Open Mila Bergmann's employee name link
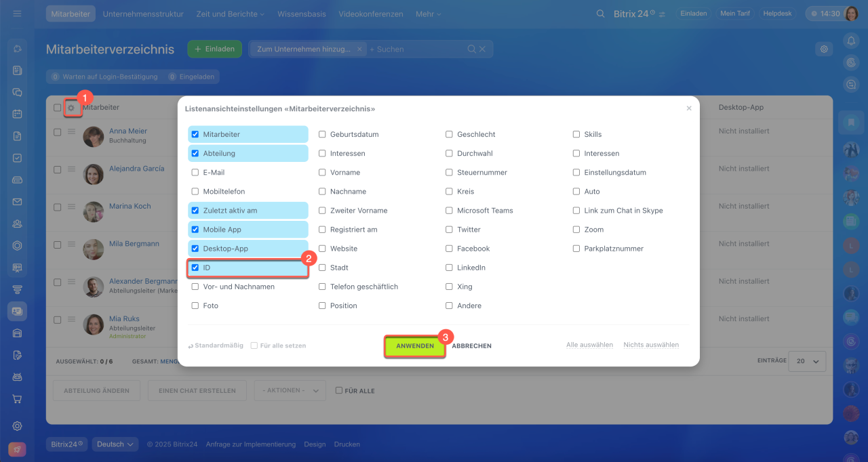Viewport: 868px width, 462px height. [134, 244]
